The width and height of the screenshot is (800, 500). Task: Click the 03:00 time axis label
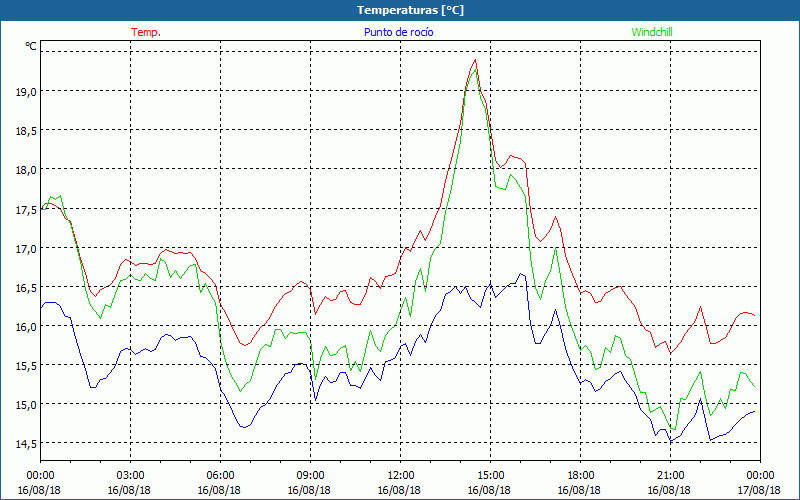130,476
